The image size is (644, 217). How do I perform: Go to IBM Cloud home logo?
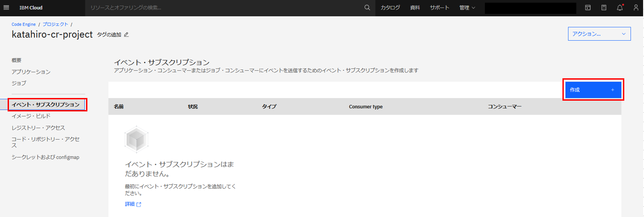[x=31, y=8]
